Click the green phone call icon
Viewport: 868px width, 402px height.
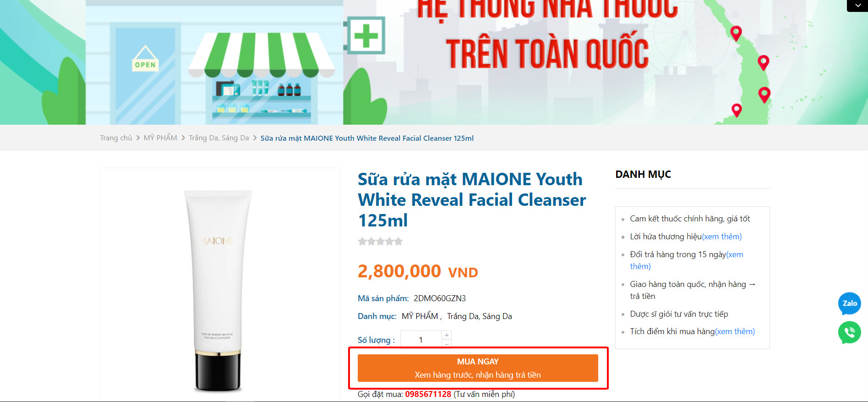tap(849, 333)
